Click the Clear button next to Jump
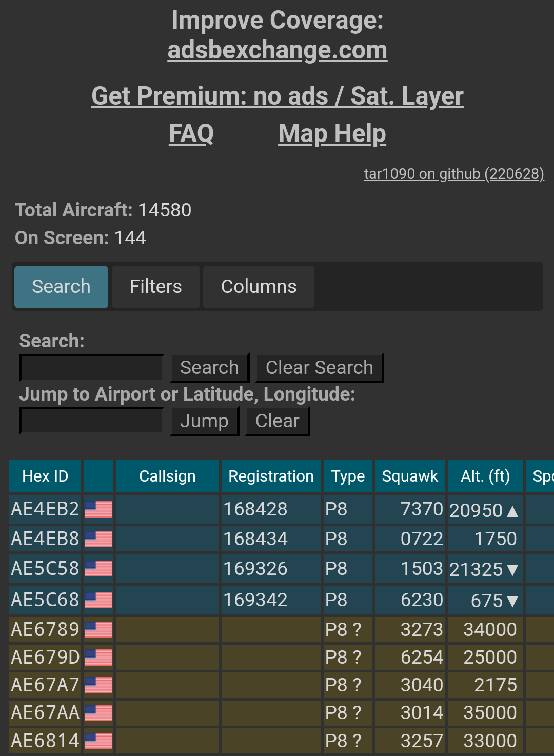Screen dimensions: 554x756 [278, 421]
